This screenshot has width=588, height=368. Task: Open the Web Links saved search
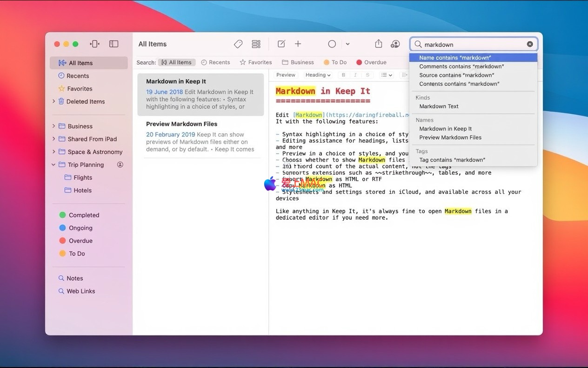click(x=80, y=291)
